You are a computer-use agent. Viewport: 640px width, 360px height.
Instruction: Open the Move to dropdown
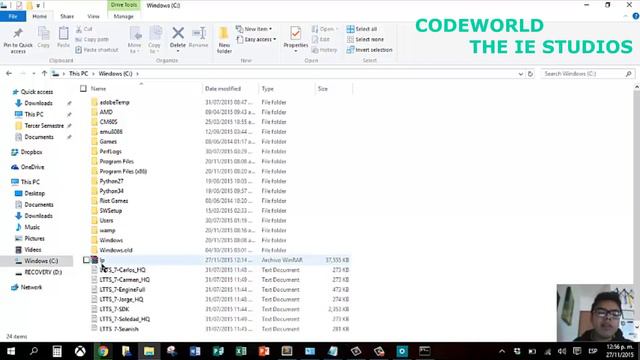point(134,40)
